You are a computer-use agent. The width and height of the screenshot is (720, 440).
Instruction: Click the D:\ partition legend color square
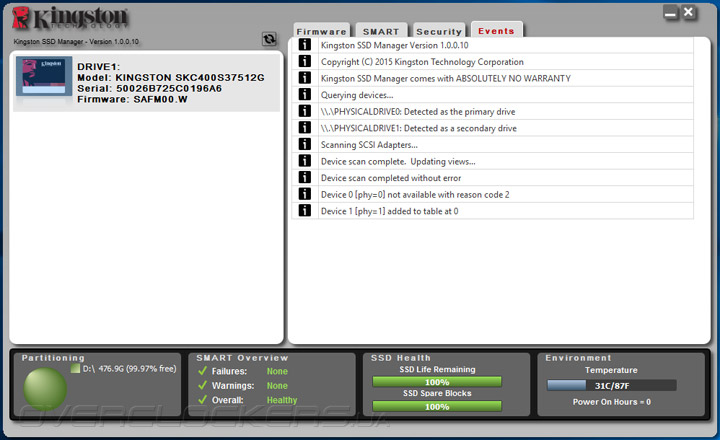pos(75,368)
